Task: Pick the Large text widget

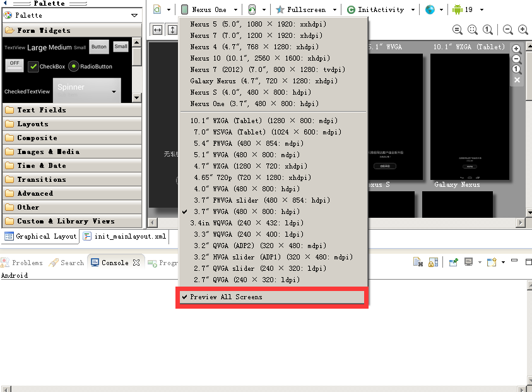Action: coord(37,47)
